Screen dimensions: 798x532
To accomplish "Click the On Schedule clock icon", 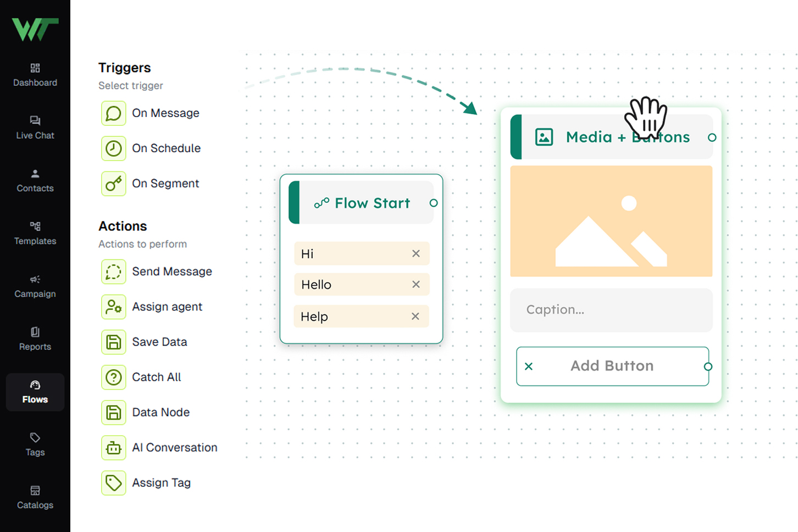I will pyautogui.click(x=114, y=148).
